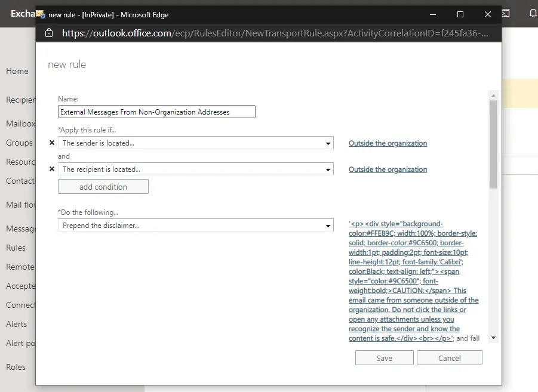This screenshot has width=538, height=392.
Task: Click the '*Apply this rule if...' label
Action: point(87,130)
